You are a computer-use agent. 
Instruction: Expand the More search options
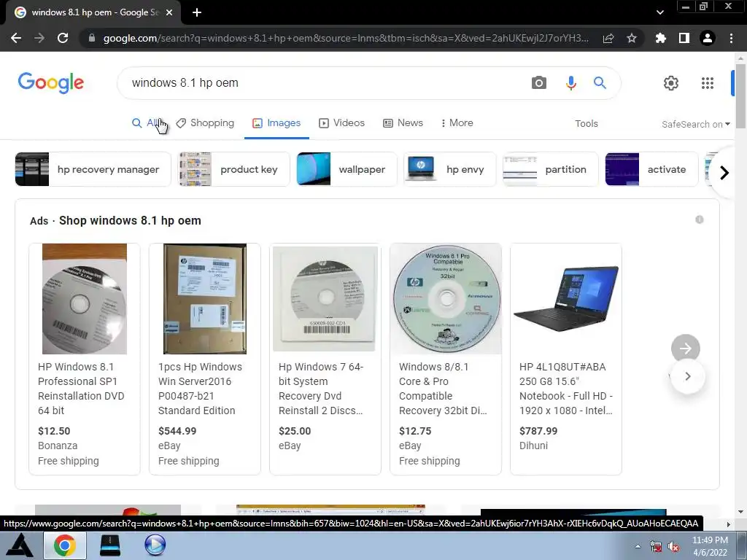[457, 122]
